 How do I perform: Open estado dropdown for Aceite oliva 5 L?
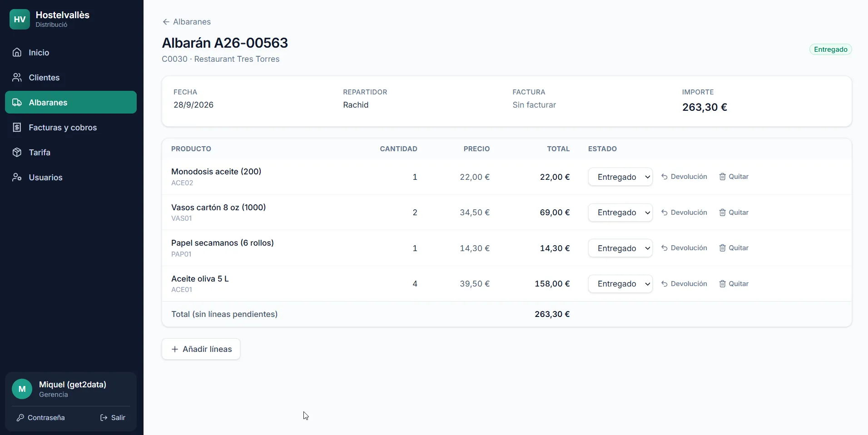(620, 284)
